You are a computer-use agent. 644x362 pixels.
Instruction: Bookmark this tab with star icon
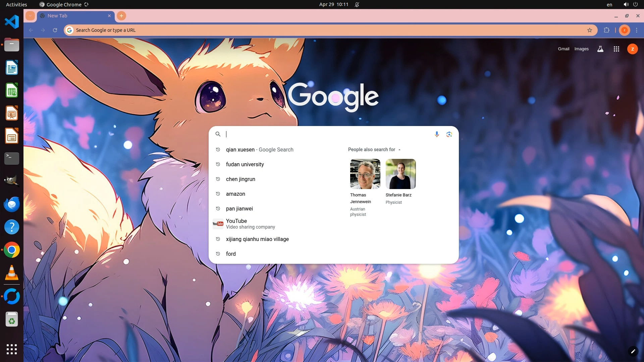(590, 30)
